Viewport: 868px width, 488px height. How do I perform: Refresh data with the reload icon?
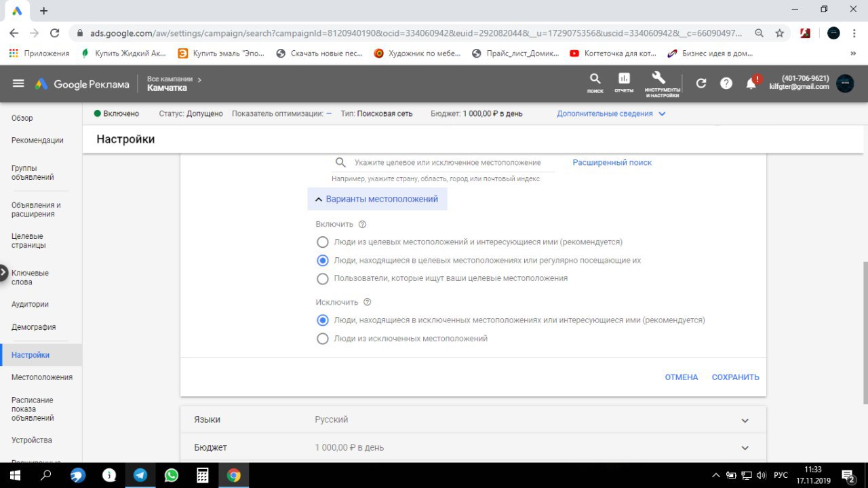[x=701, y=83]
